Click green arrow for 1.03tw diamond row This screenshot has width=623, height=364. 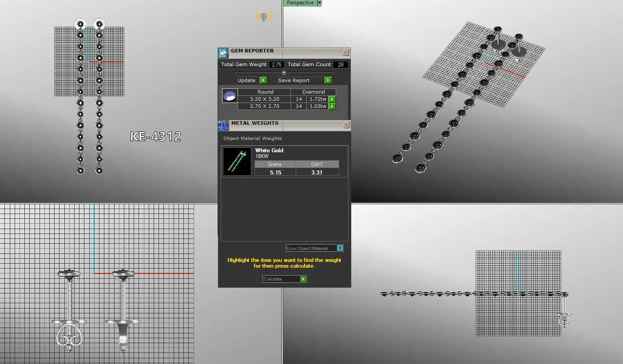click(332, 107)
